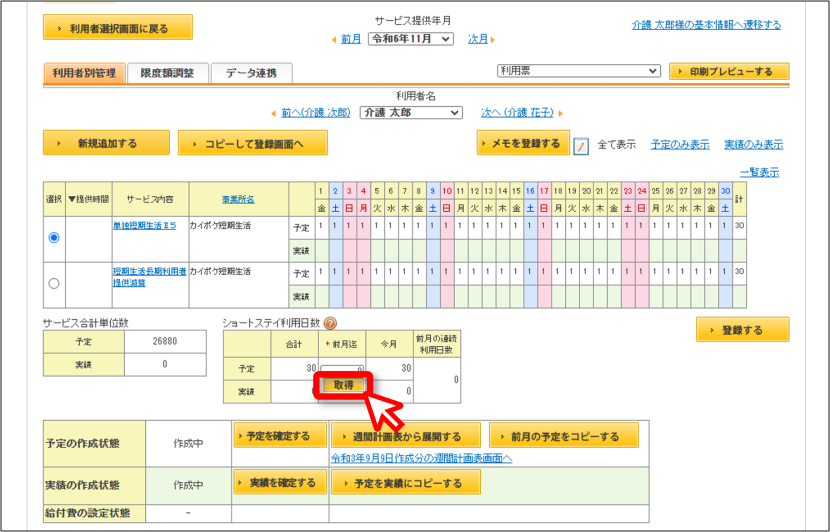Click the memo notepad icon
The height and width of the screenshot is (532, 830).
pyautogui.click(x=581, y=145)
